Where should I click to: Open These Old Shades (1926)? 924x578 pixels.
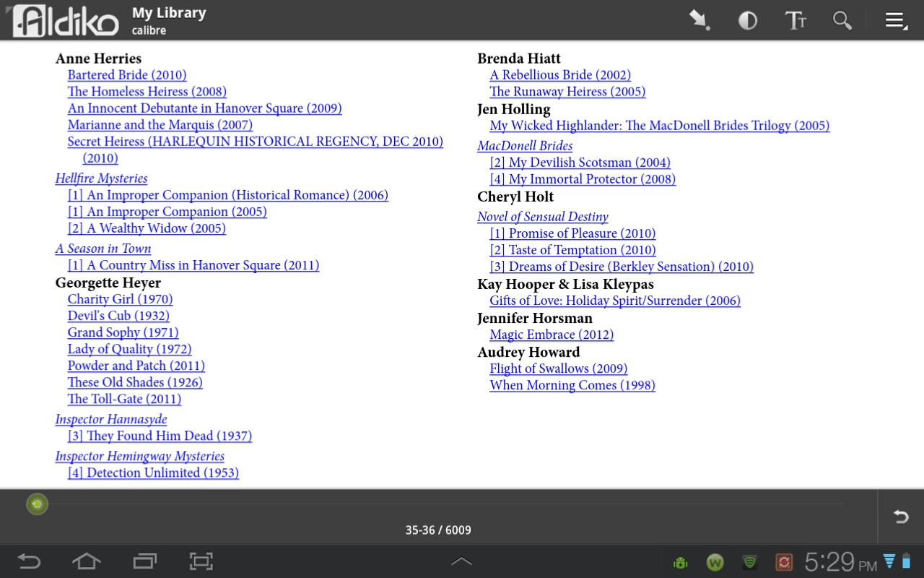click(135, 382)
